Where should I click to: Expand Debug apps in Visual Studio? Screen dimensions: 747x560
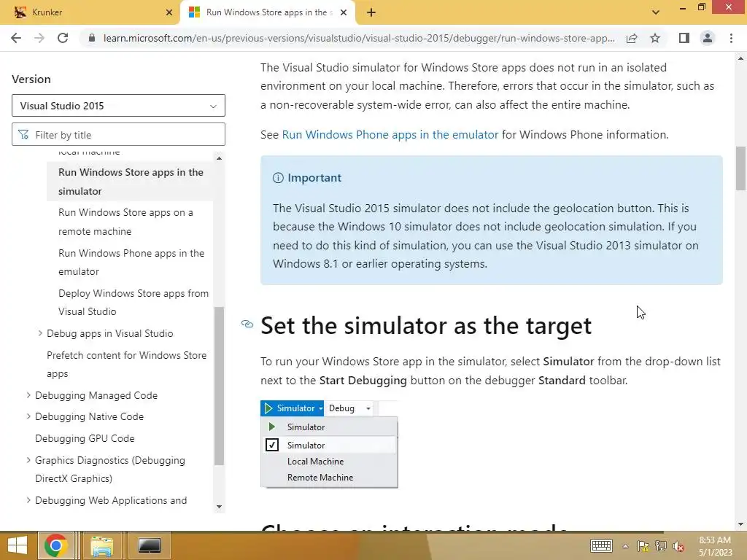pyautogui.click(x=40, y=333)
